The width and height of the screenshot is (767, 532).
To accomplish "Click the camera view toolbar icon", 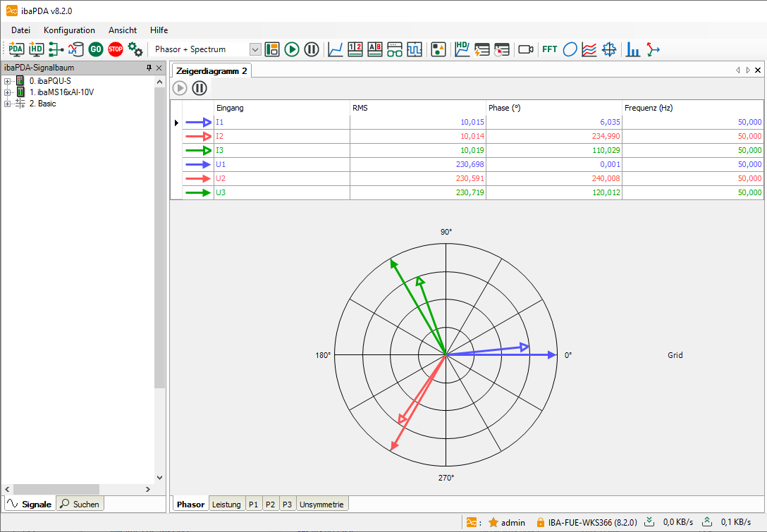I will [x=526, y=49].
